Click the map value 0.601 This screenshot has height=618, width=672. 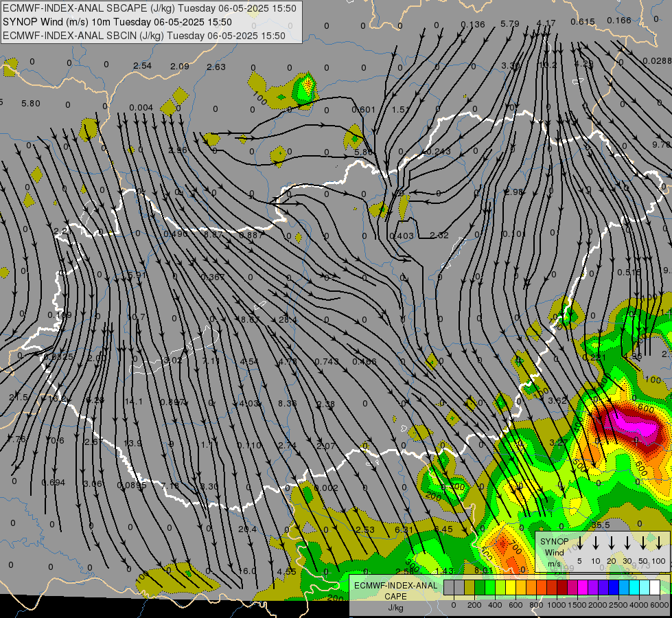pyautogui.click(x=363, y=110)
